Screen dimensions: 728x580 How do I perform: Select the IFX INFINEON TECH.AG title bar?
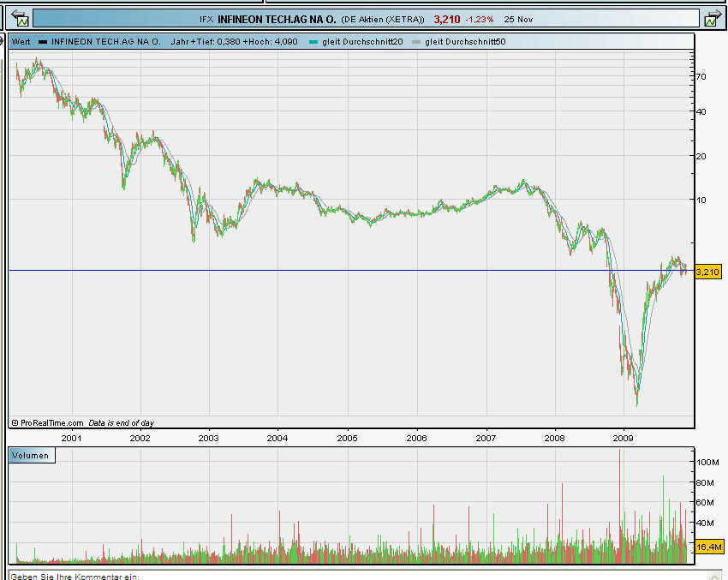tap(366, 19)
